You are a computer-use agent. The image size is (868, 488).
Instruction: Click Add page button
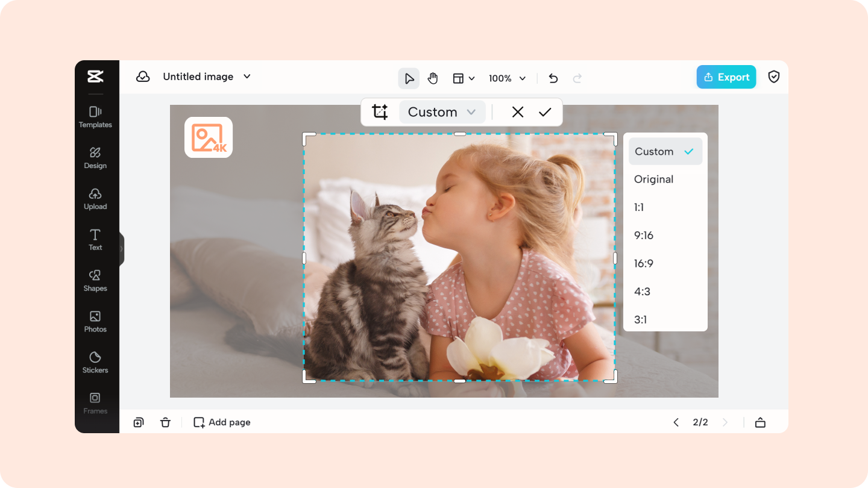[x=222, y=422]
